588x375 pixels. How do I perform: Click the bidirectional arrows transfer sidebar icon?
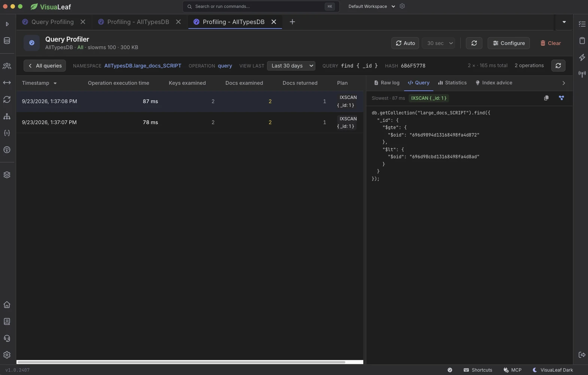tap(7, 82)
